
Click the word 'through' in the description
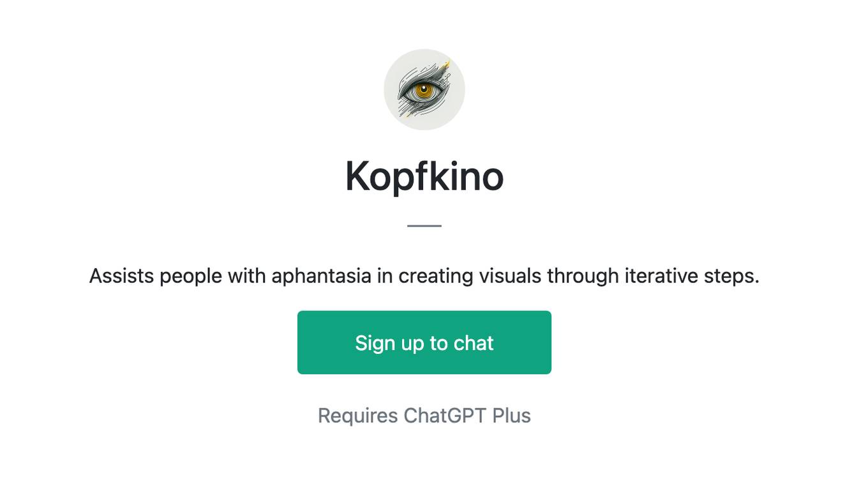click(x=583, y=276)
